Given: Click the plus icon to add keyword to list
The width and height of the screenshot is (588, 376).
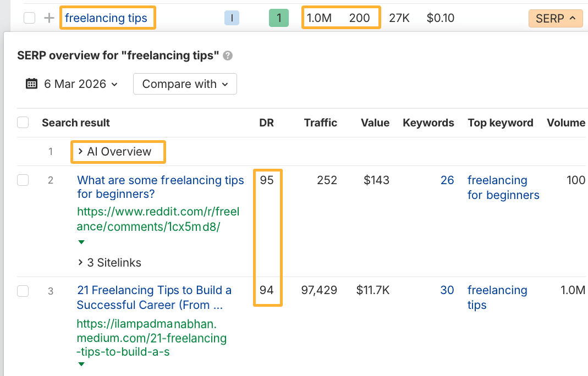Looking at the screenshot, I should [x=48, y=18].
